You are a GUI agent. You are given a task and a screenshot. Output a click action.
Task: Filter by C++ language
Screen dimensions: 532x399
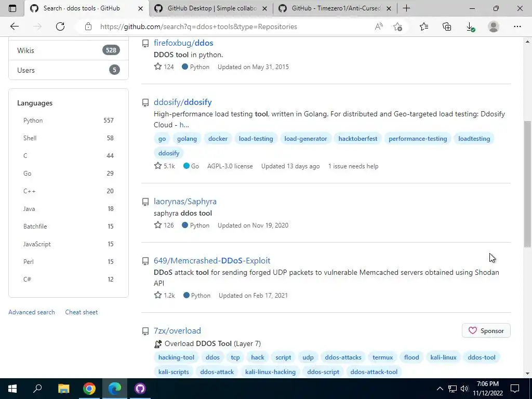click(68, 191)
